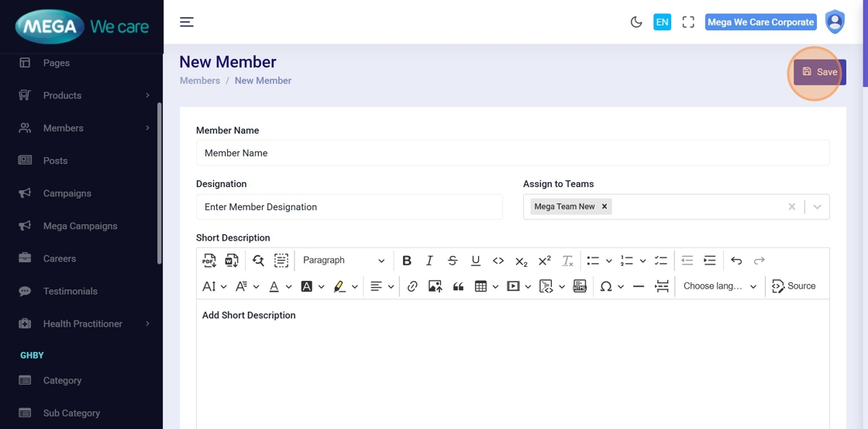Click the Export to PDF icon
Viewport: 868px width, 429px height.
pyautogui.click(x=209, y=261)
